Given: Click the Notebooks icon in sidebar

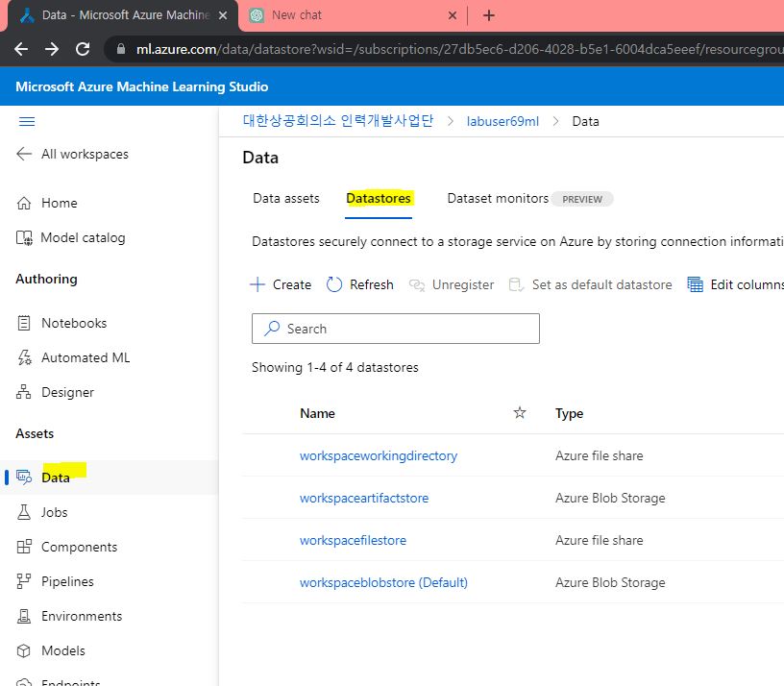Looking at the screenshot, I should point(24,323).
